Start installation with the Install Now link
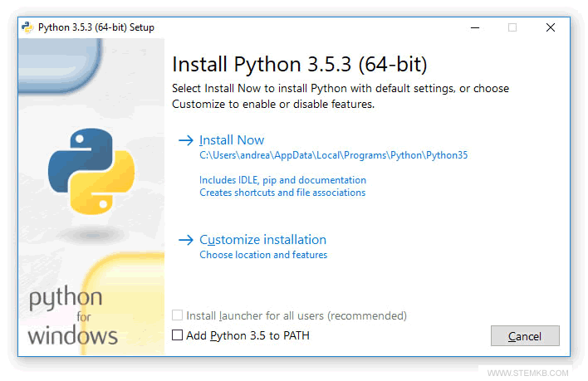Image resolution: width=588 pixels, height=381 pixels. 232,140
